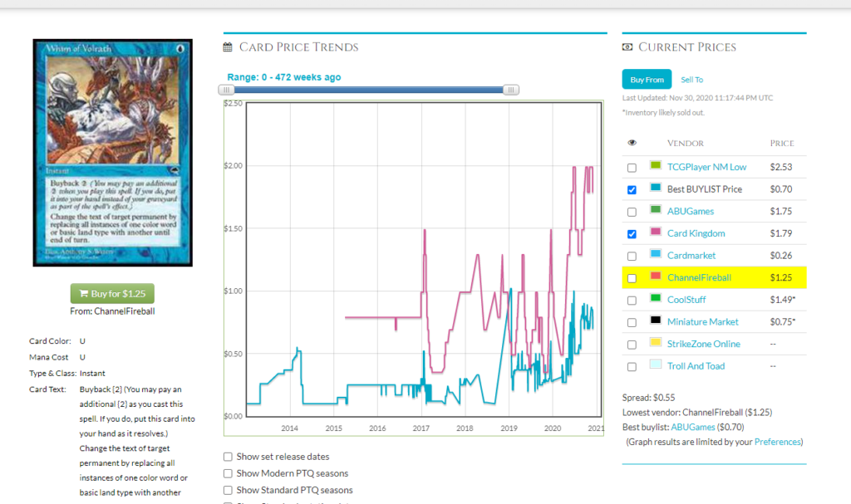This screenshot has height=504, width=851.
Task: Open the ChannelFireball vendor link
Action: [x=699, y=278]
